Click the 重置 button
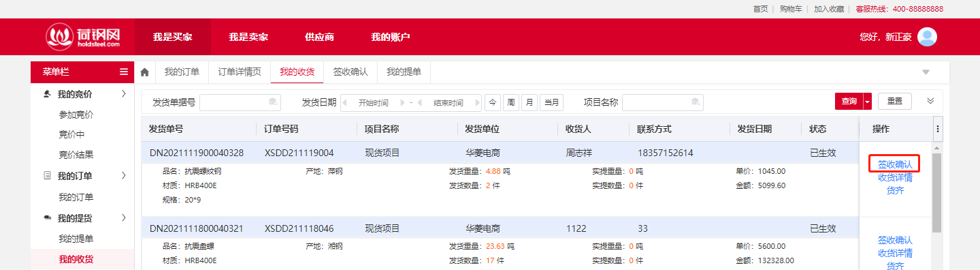Viewport: 980px width, 270px height. point(895,101)
